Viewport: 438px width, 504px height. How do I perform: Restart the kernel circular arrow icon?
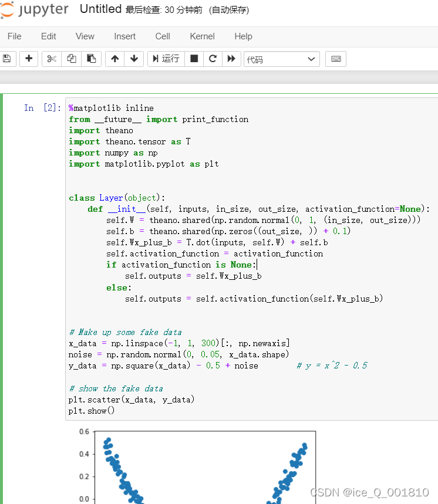[213, 59]
